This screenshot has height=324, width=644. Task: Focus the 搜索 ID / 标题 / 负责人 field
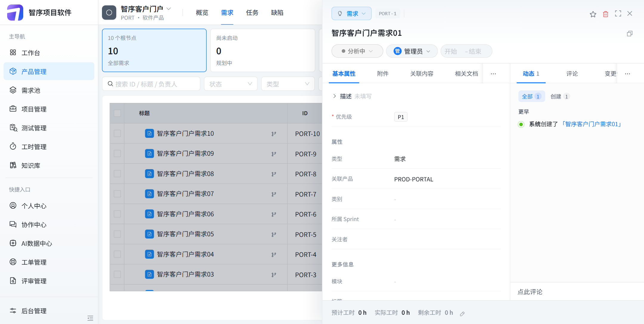[151, 84]
